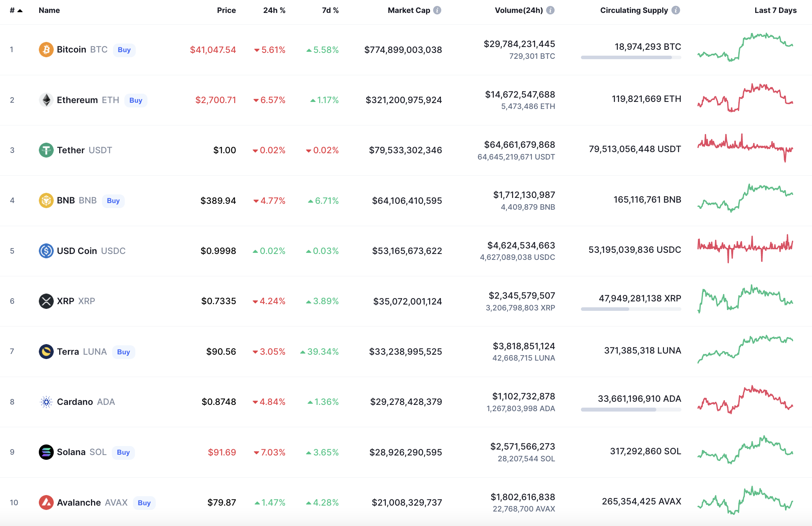The height and width of the screenshot is (526, 812).
Task: Open the Cardano 7-day sparkline chart
Action: (x=745, y=400)
